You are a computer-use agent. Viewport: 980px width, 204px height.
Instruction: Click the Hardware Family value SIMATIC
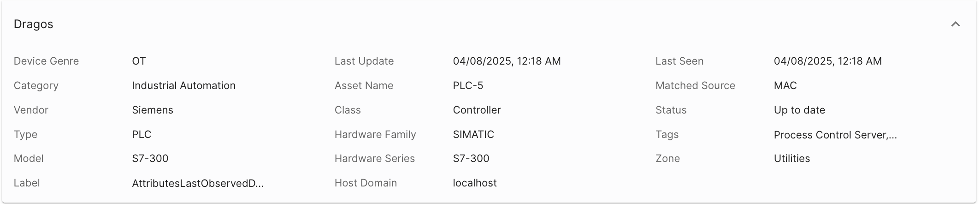(473, 135)
